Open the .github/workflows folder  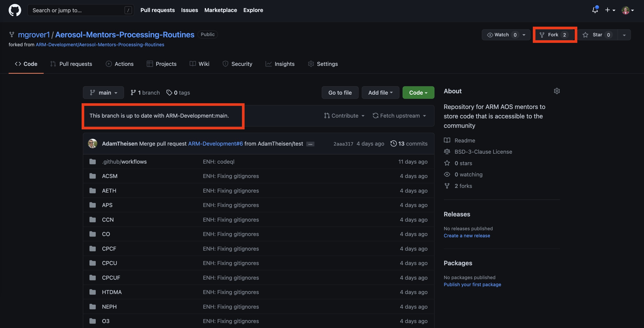tap(124, 162)
